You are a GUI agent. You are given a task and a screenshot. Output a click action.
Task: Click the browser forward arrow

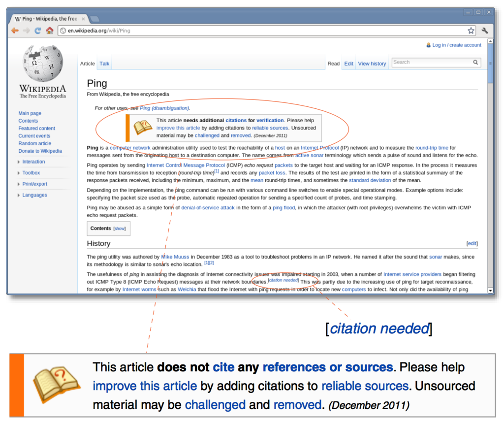click(27, 31)
